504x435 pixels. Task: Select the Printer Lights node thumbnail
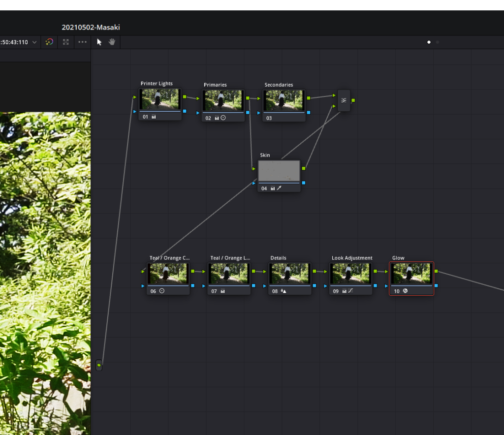[x=160, y=99]
